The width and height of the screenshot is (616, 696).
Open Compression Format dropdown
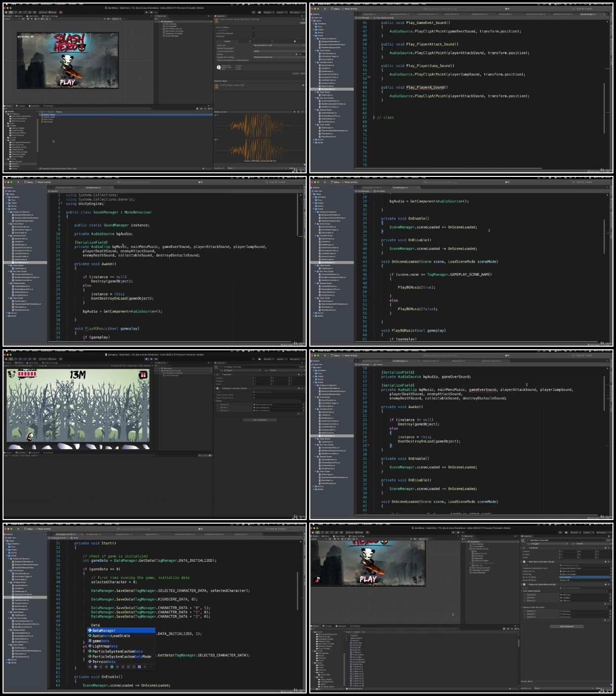click(x=279, y=51)
